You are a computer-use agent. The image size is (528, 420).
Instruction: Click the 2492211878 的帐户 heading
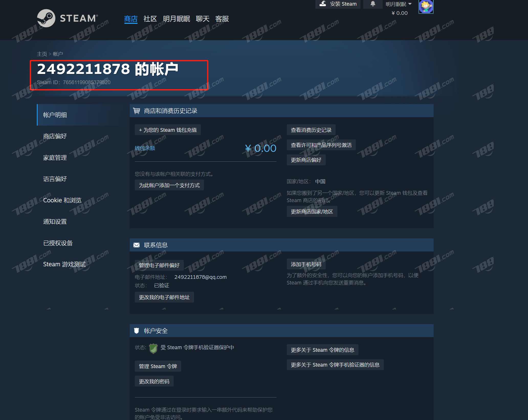click(108, 69)
